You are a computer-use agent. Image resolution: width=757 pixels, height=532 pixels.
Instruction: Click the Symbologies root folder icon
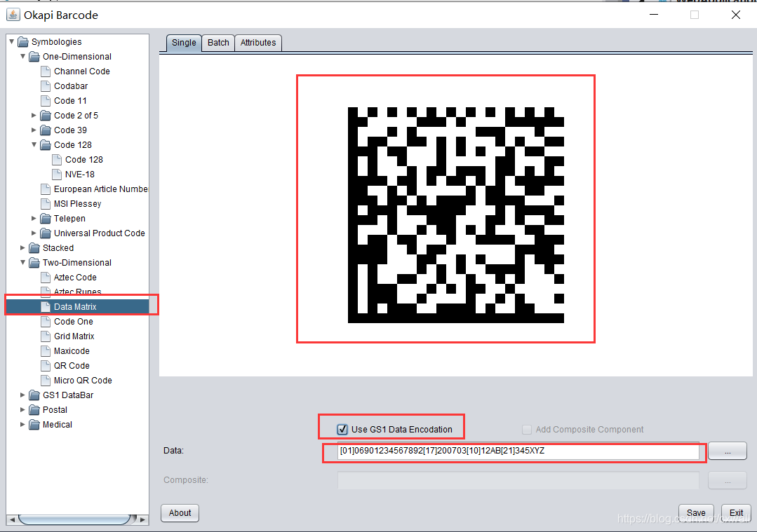coord(23,42)
